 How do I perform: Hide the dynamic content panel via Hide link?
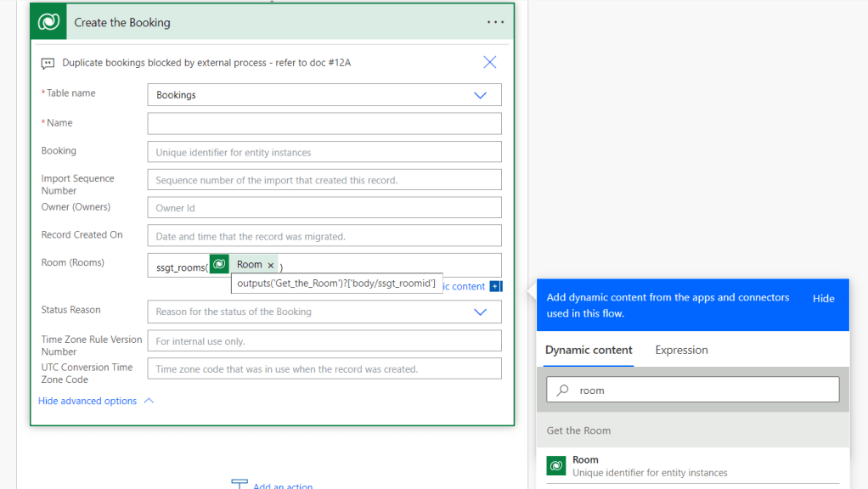click(823, 298)
